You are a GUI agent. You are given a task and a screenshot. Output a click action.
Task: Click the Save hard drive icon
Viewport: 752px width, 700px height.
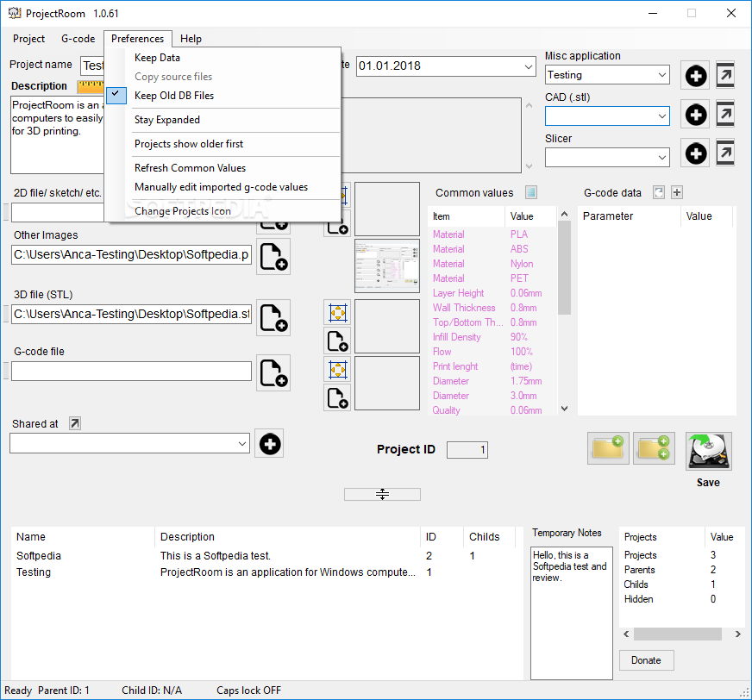tap(708, 451)
